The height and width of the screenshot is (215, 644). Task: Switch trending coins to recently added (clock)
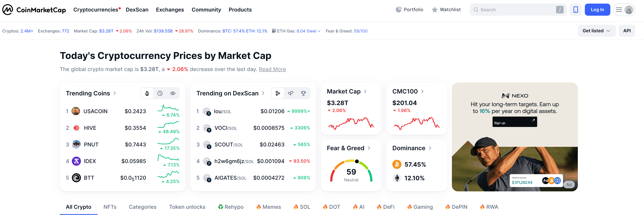(x=160, y=93)
